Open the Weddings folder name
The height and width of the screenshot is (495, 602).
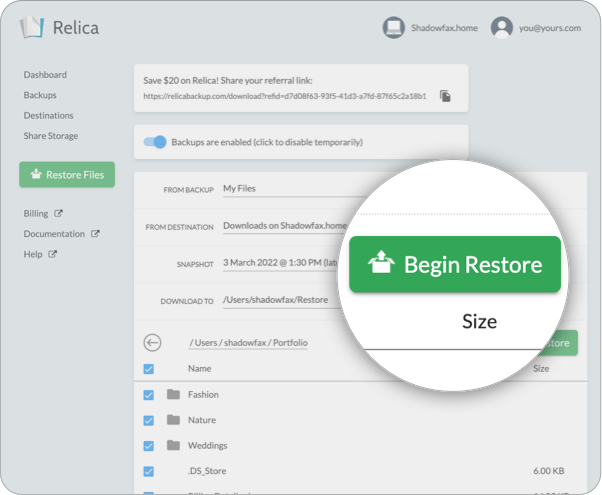[207, 445]
